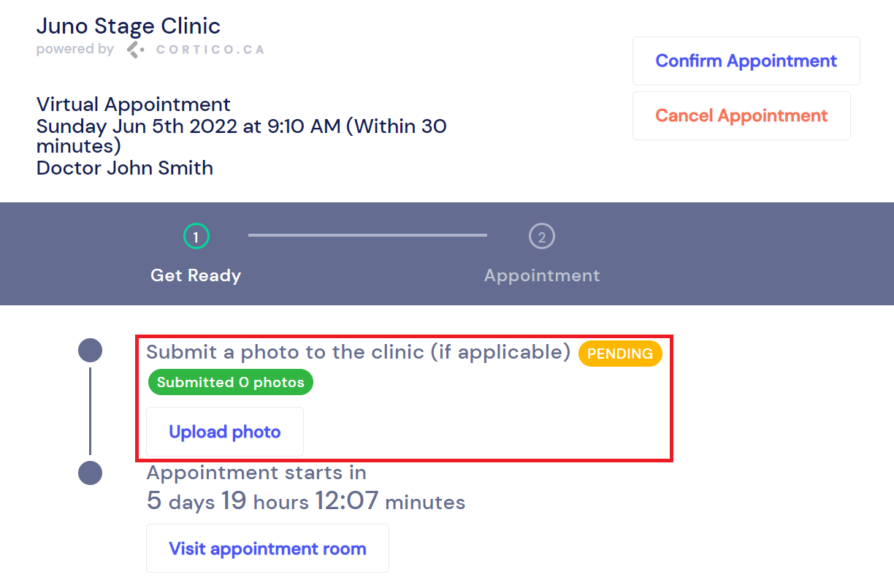Screen dimensions: 894x588
Task: Click the step 2 circle icon
Action: (x=541, y=237)
